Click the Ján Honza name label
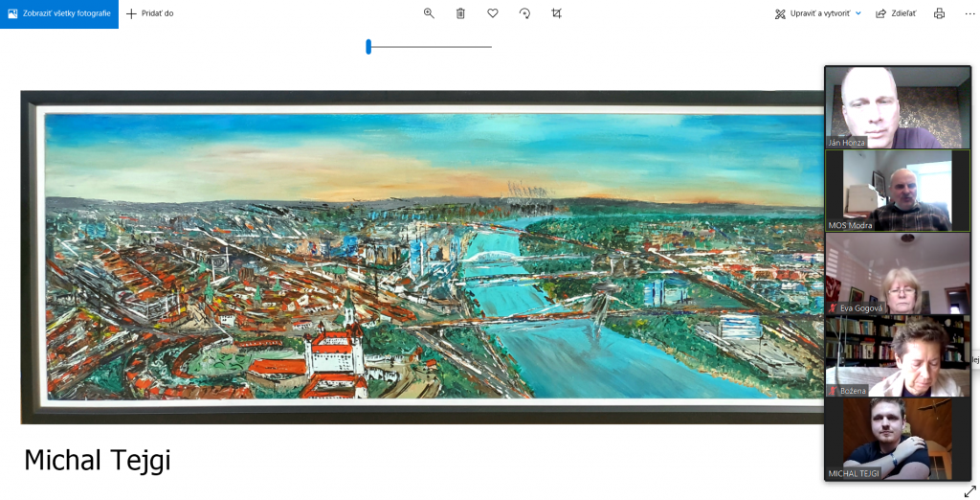The width and height of the screenshot is (980, 500). pos(847,143)
